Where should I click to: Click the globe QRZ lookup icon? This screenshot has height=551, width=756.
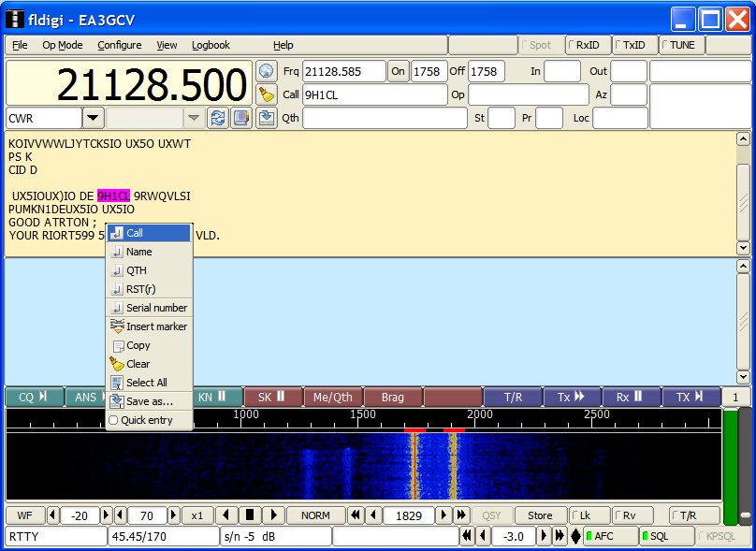(267, 71)
